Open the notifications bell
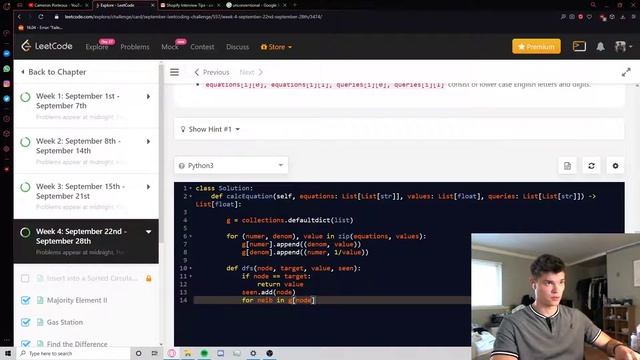The width and height of the screenshot is (640, 360). [x=600, y=47]
